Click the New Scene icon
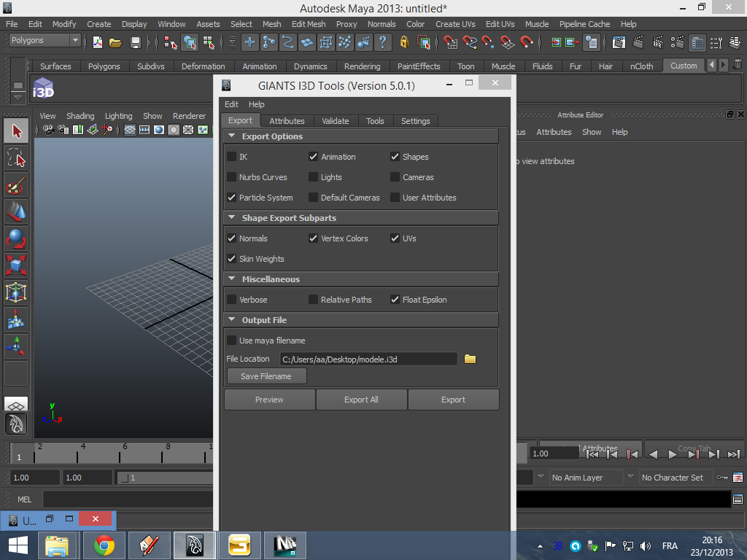The width and height of the screenshot is (747, 560). tap(98, 42)
